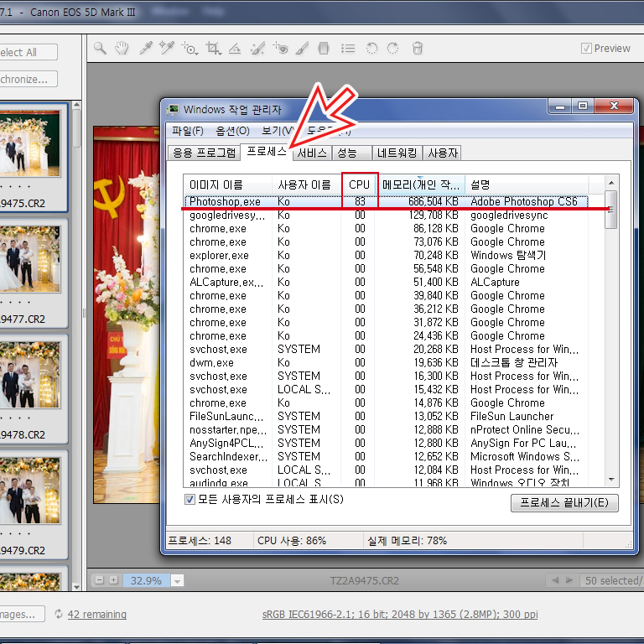Switch to the 사용자 tab
Viewport: 644px width, 644px height.
[x=443, y=153]
